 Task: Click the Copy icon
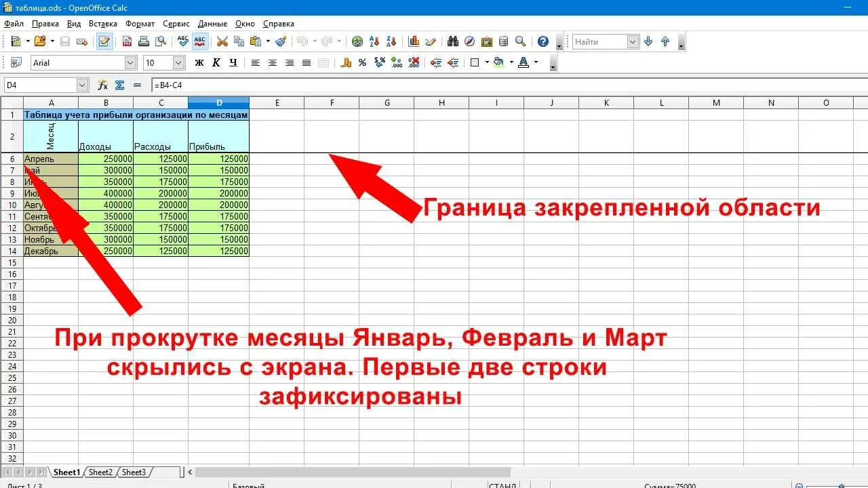(239, 41)
